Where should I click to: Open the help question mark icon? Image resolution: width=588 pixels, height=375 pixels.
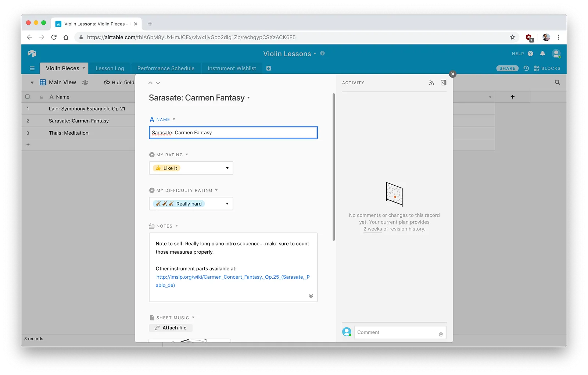coord(530,54)
